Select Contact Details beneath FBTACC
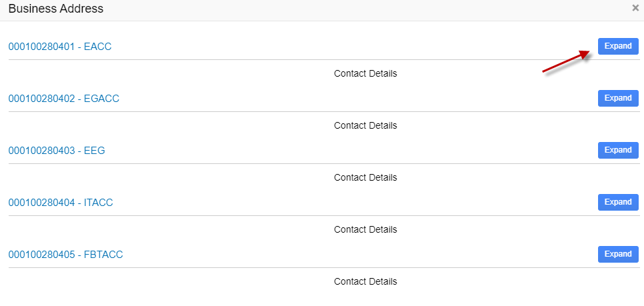This screenshot has height=306, width=644. 365,281
